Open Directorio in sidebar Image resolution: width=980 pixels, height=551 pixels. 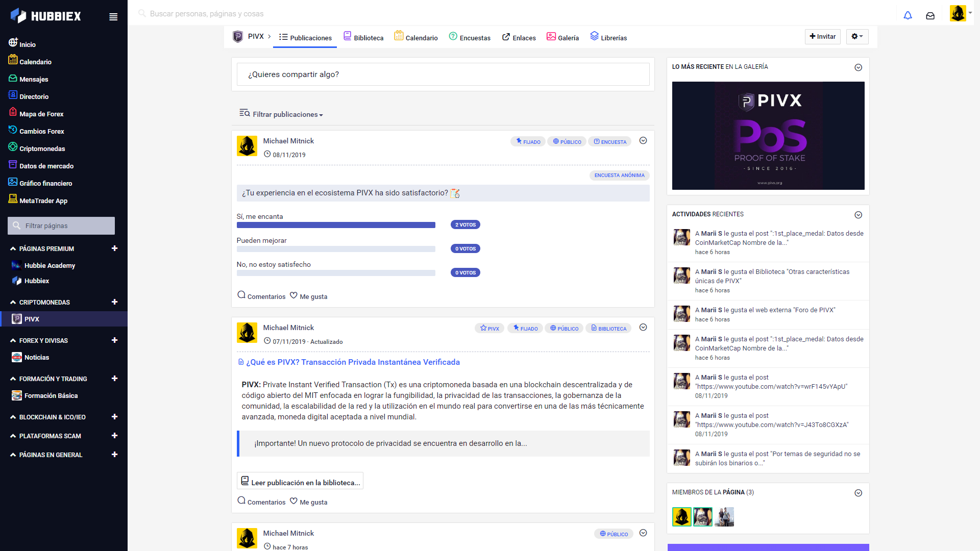click(x=29, y=96)
